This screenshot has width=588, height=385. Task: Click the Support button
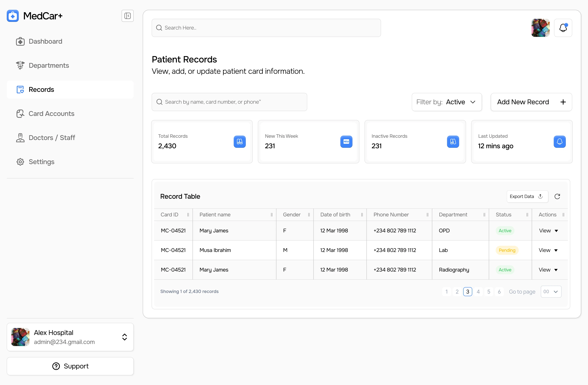point(70,366)
